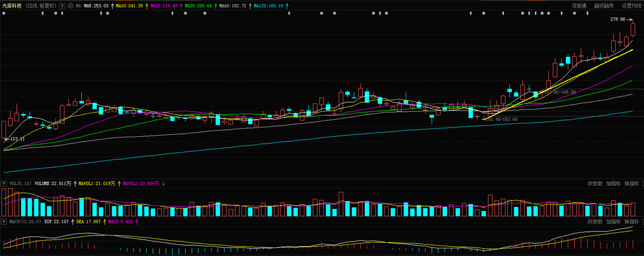Click the VOLUME:22.811万 reading
Image resolution: width=644 pixels, height=256 pixels.
coord(53,183)
